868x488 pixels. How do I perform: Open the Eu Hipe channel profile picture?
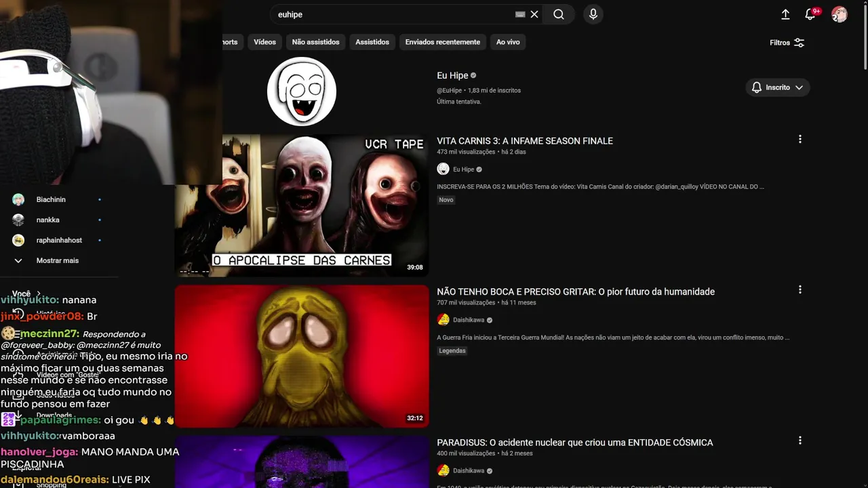pyautogui.click(x=302, y=91)
